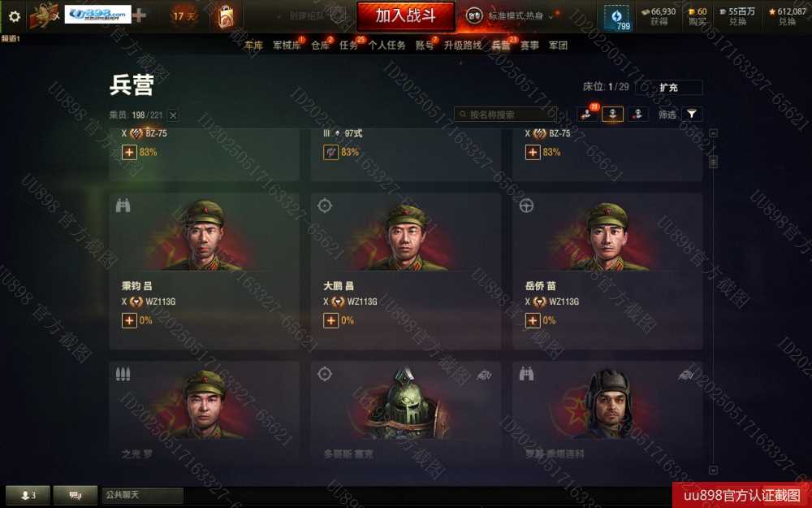The image size is (812, 508).
Task: Click the 扩充 expand berths button
Action: point(668,88)
